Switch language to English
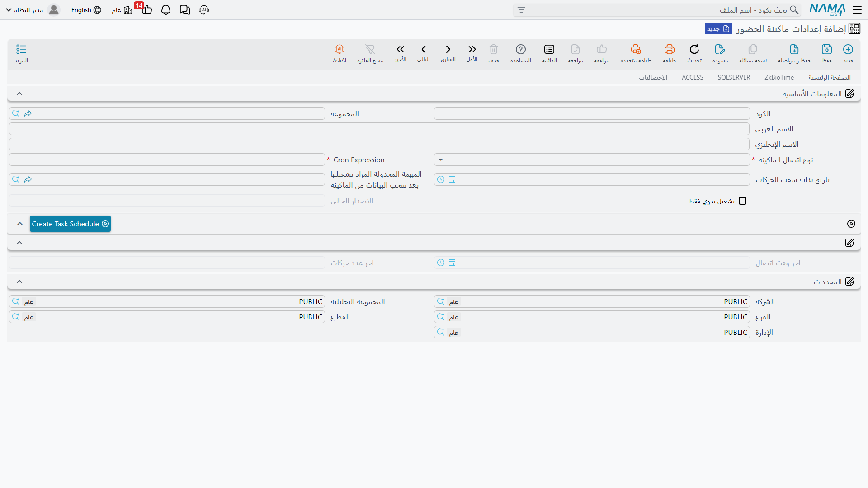Screen dimensions: 868x488 [86, 10]
